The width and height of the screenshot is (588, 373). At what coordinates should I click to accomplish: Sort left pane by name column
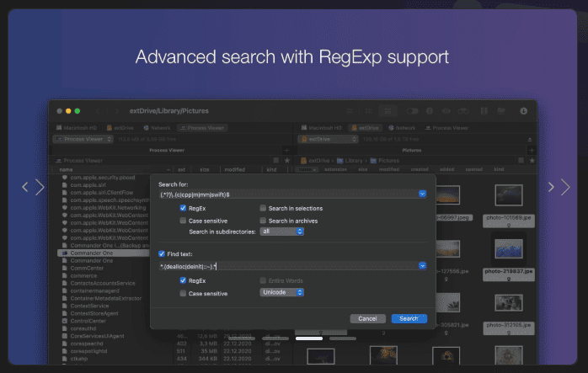66,169
